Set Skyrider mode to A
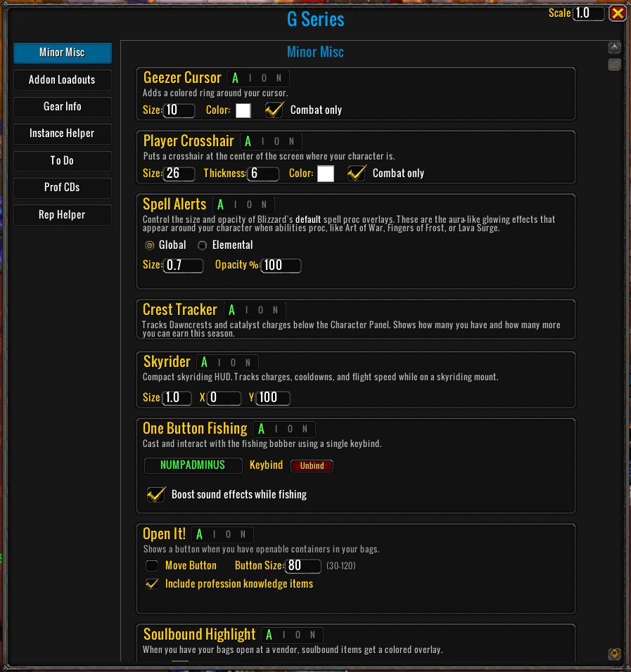The height and width of the screenshot is (672, 631). [x=205, y=363]
